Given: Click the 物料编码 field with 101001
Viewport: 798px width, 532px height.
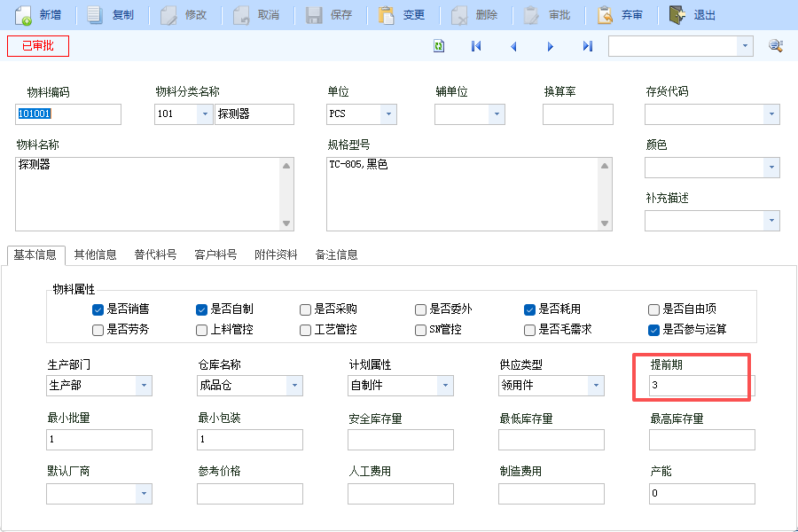Looking at the screenshot, I should coord(68,114).
